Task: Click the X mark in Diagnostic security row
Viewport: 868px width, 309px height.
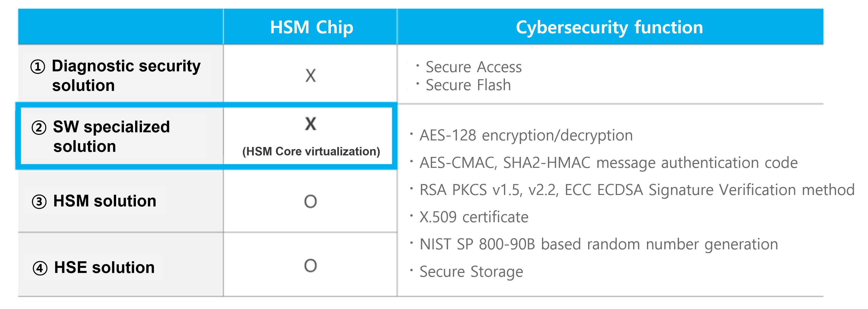Action: pyautogui.click(x=311, y=75)
